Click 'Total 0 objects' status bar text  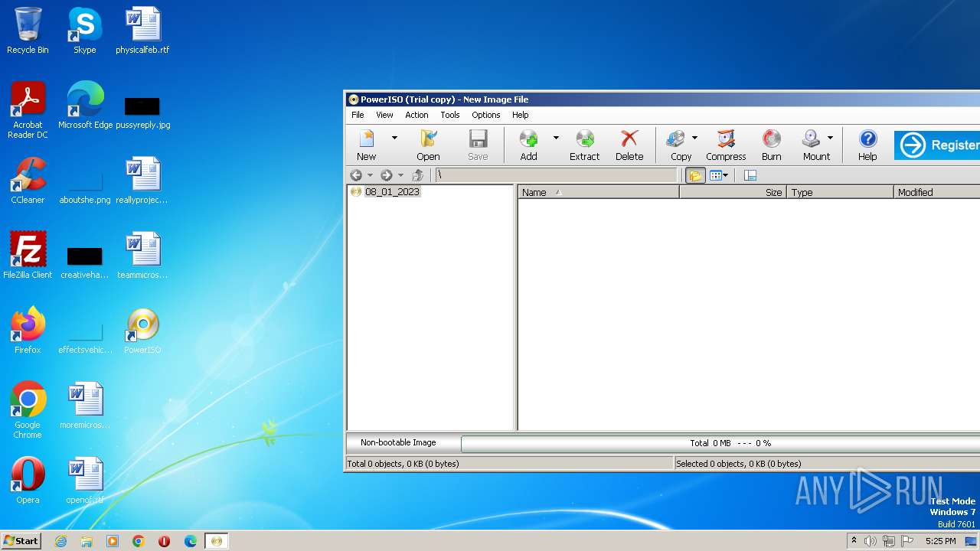pos(403,464)
